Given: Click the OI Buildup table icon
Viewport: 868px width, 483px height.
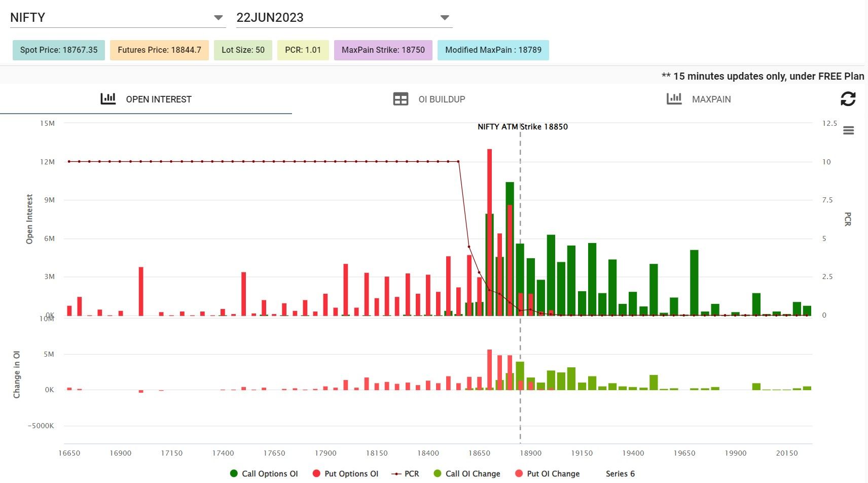Looking at the screenshot, I should (x=401, y=99).
